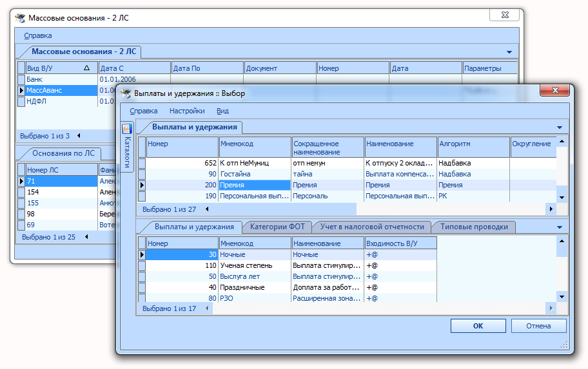Tick checkbox for row 50 Выслуга лет
The width and height of the screenshot is (588, 369).
[142, 276]
